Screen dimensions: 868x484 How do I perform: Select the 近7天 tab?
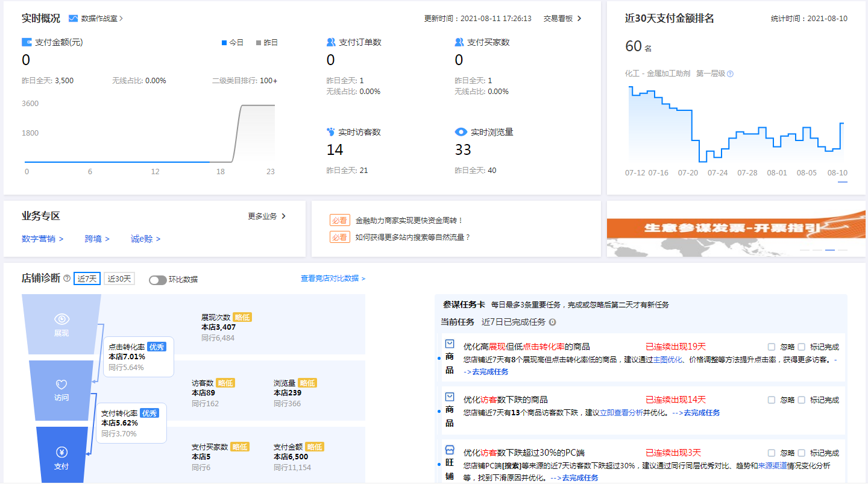87,278
